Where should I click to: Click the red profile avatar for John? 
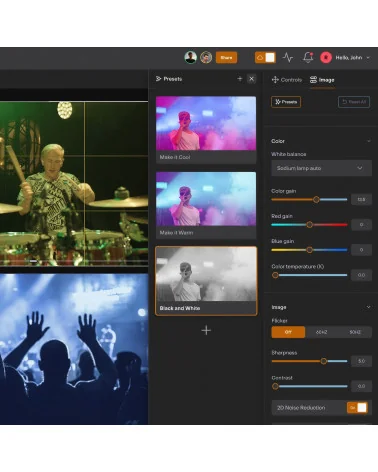(x=326, y=57)
